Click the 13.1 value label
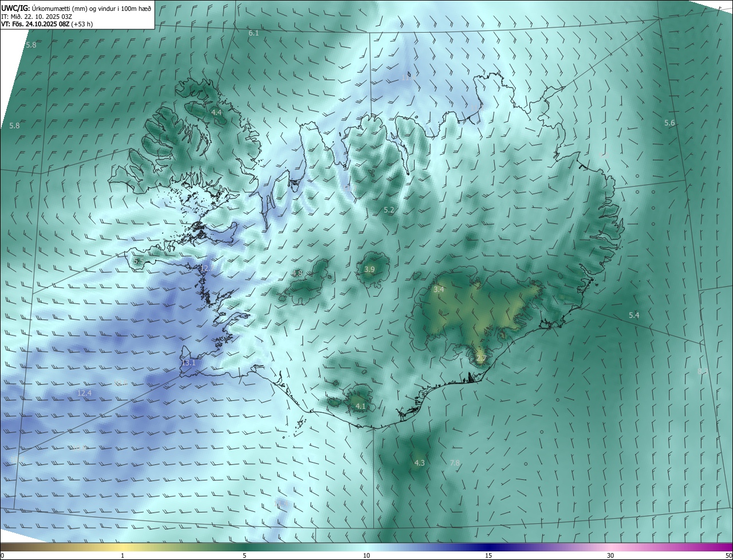Screen dimensions: 733x560 point(188,362)
